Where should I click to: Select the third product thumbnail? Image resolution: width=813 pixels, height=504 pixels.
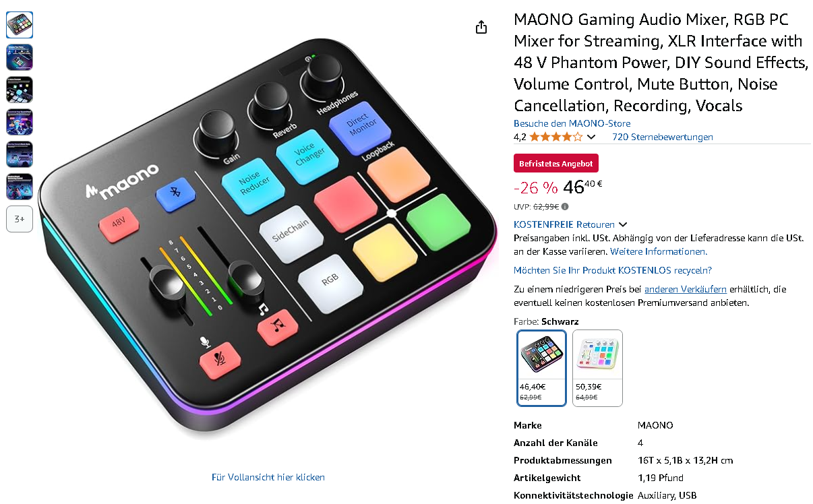click(x=20, y=90)
